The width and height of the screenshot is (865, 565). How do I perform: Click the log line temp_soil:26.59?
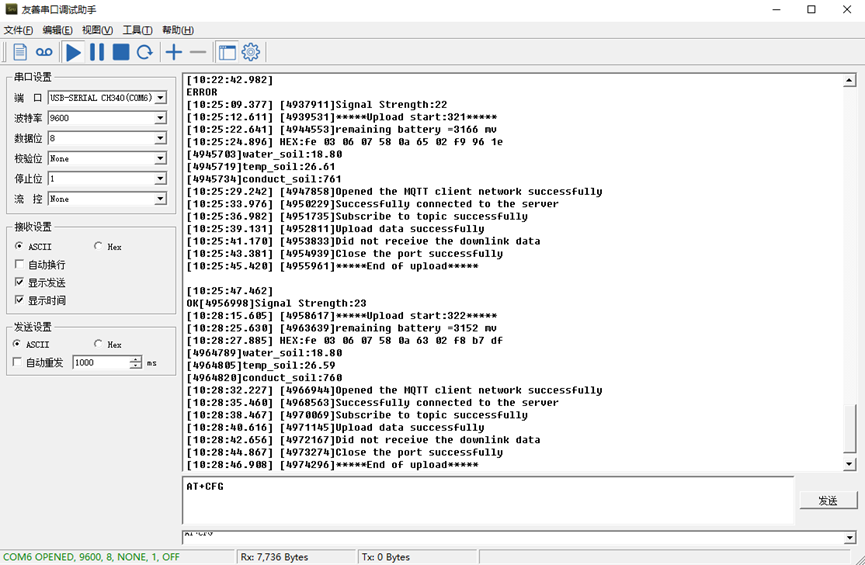click(x=260, y=365)
